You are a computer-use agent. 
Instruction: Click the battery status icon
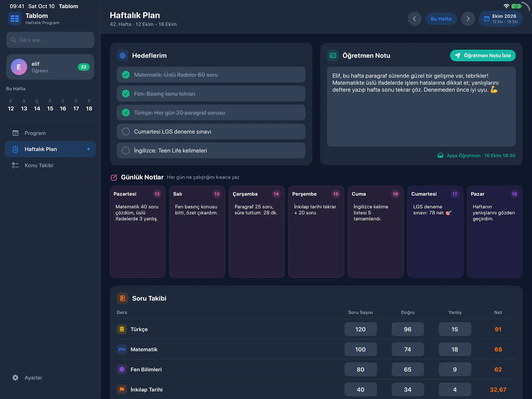click(x=516, y=6)
